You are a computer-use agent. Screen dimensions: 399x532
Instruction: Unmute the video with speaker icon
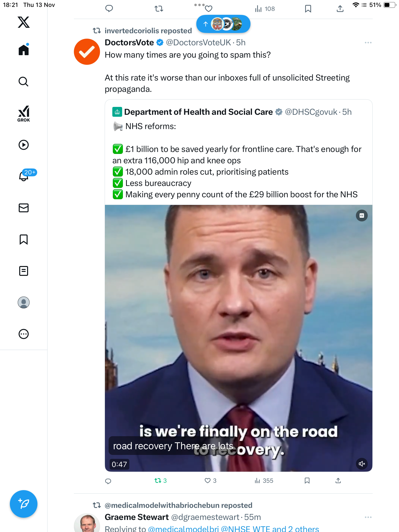[x=362, y=464]
